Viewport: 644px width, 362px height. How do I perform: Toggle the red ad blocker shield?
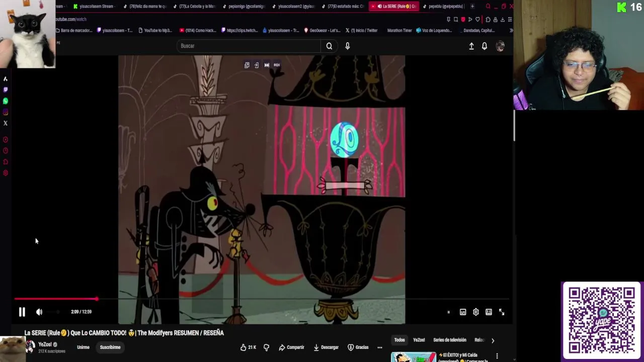coord(463,19)
